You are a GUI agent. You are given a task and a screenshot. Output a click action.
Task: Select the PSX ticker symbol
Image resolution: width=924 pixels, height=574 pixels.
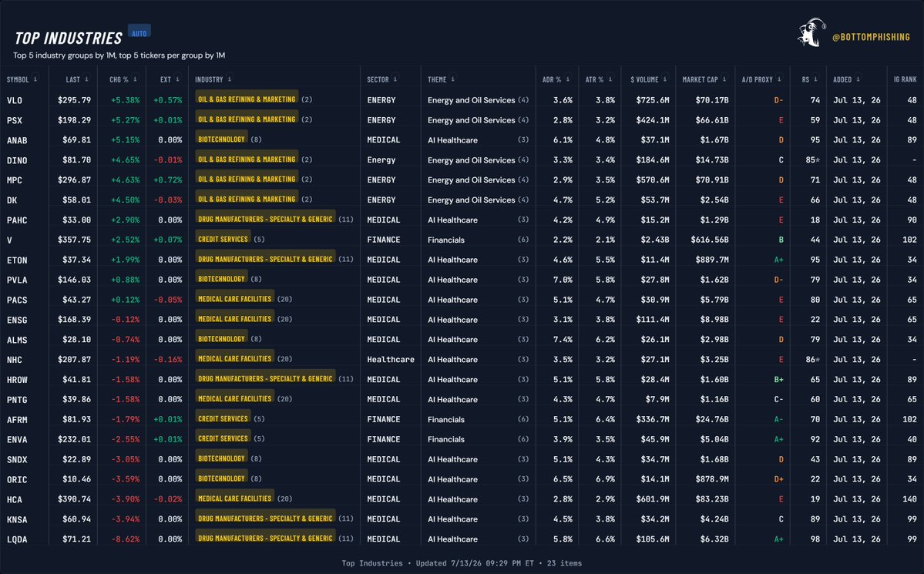15,120
